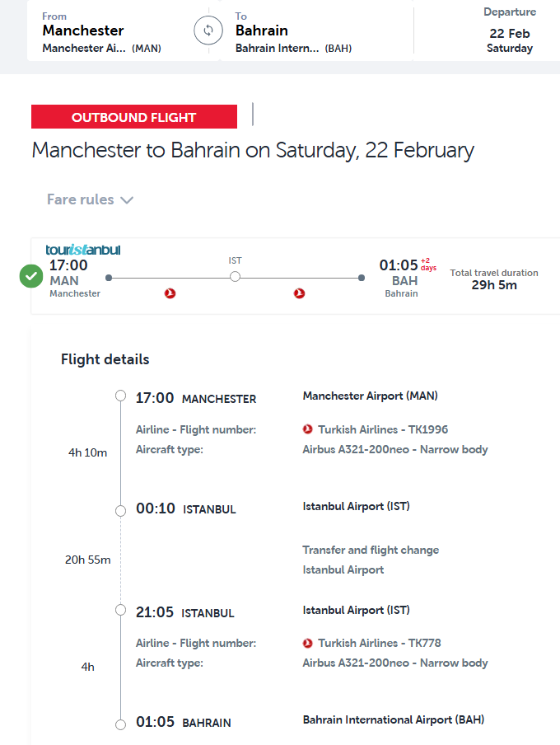
Task: Click the 17:00 Manchester departure timeline node
Action: point(121,396)
